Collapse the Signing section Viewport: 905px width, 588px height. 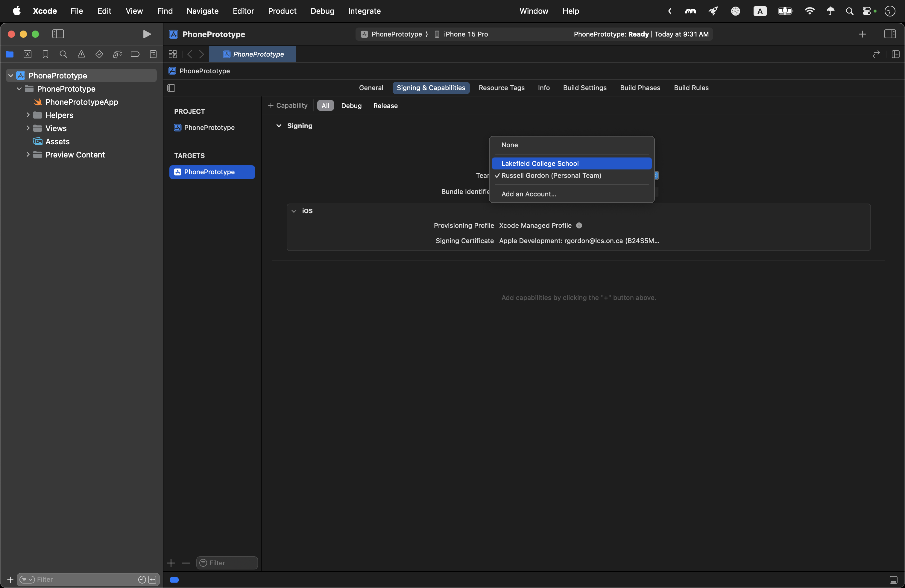click(x=279, y=126)
